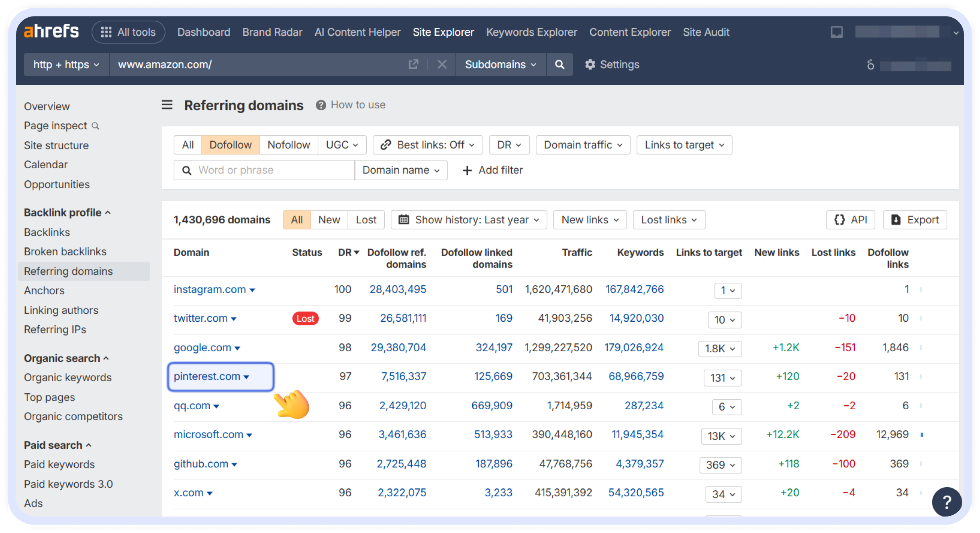Expand the Subdomains mode dropdown
This screenshot has height=533, width=980.
pyautogui.click(x=500, y=64)
